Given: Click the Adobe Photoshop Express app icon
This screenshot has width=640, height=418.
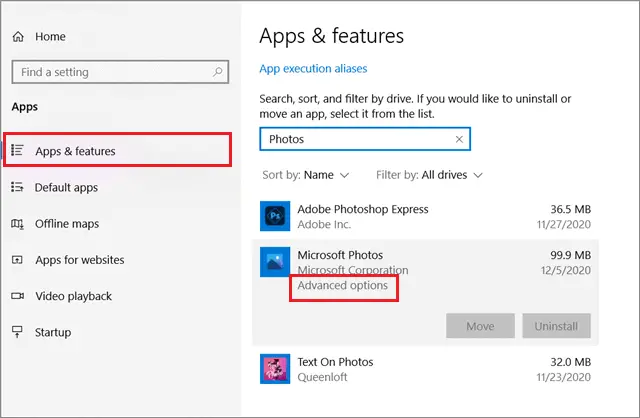Looking at the screenshot, I should (x=275, y=216).
